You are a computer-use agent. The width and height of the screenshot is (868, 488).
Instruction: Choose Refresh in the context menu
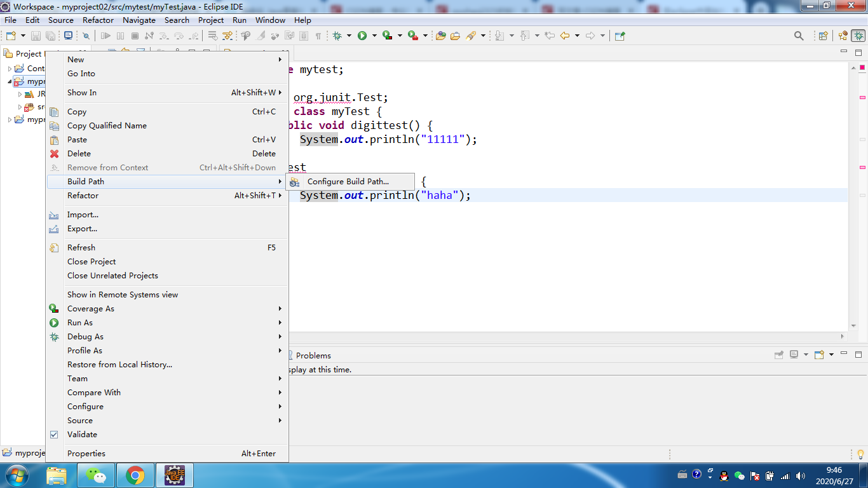tap(167, 248)
